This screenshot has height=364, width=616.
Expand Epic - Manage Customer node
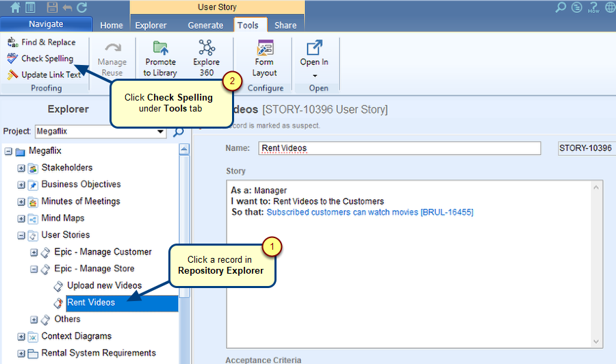click(34, 252)
